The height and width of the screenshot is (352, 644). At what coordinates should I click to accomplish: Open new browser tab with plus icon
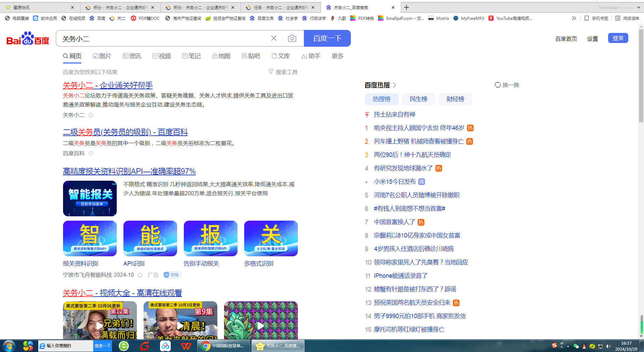[x=407, y=7]
